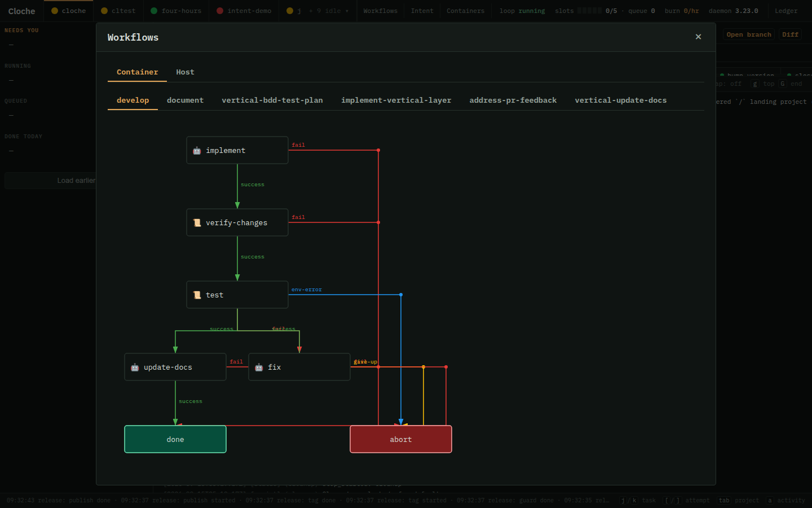Click the 'burn 0/hr' indicator
This screenshot has width=812, height=508.
pos(682,11)
